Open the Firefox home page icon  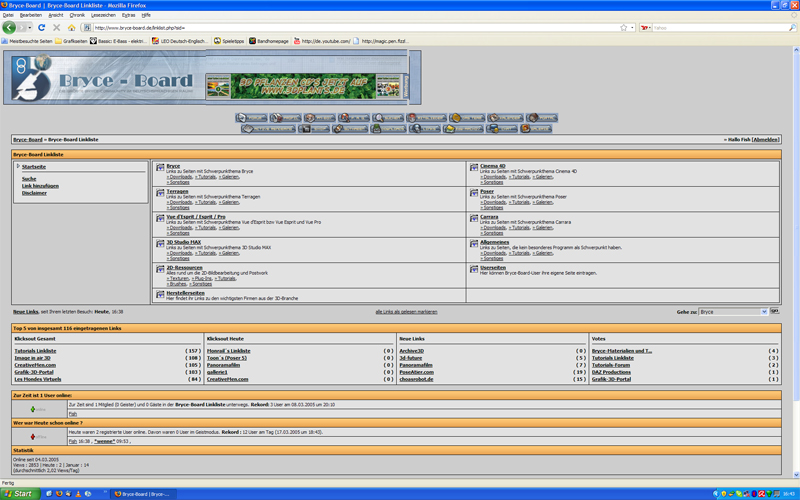click(71, 28)
